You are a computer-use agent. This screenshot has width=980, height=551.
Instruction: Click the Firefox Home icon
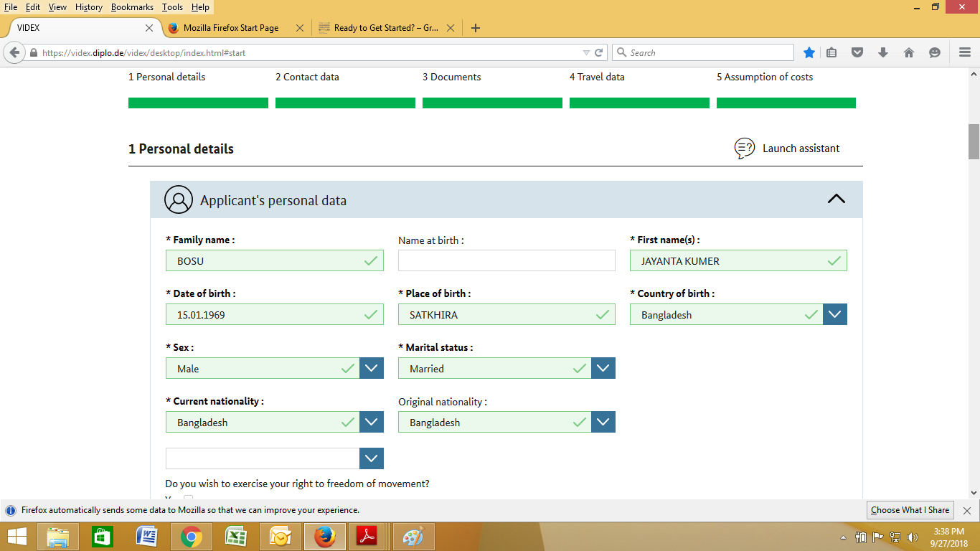pos(908,52)
